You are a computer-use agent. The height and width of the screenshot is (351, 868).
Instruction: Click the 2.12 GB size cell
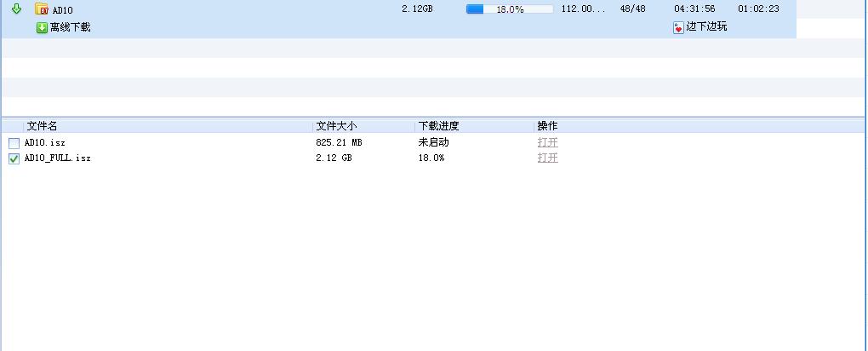pyautogui.click(x=334, y=158)
